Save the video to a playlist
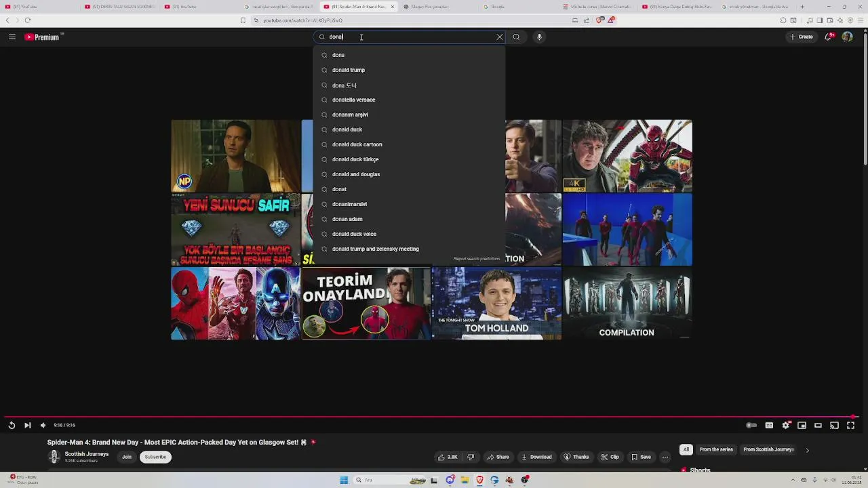The image size is (868, 488). (x=641, y=457)
